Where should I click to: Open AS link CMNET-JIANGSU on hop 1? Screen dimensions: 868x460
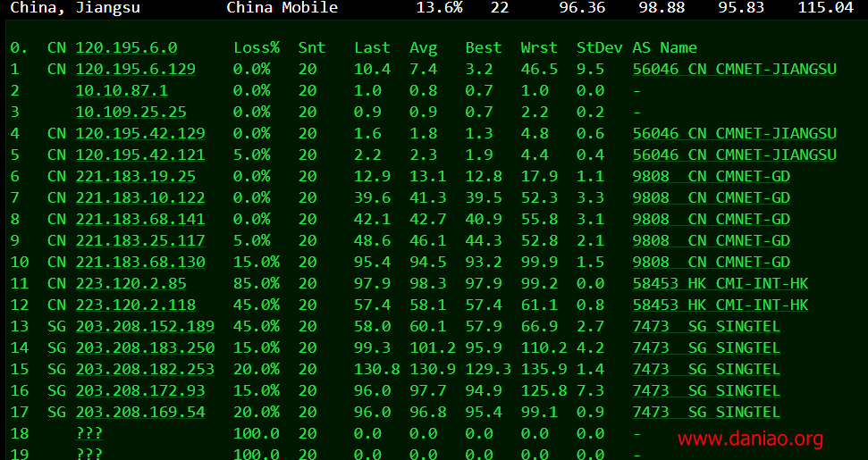(735, 69)
